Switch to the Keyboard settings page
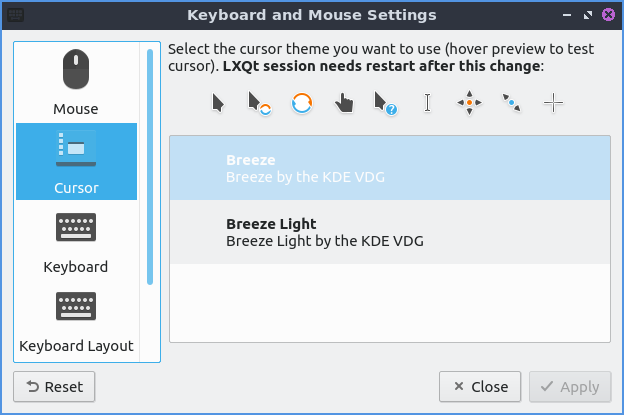This screenshot has width=624, height=415. pyautogui.click(x=76, y=241)
